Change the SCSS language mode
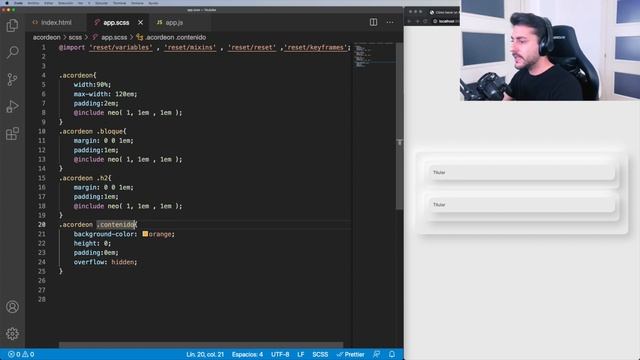The image size is (640, 360). [x=320, y=354]
